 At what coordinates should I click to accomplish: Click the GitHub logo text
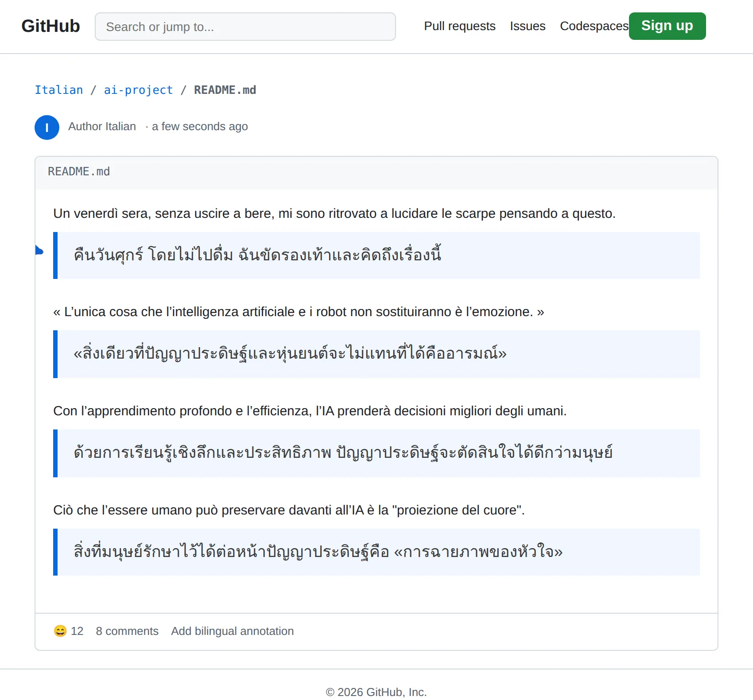coord(50,26)
